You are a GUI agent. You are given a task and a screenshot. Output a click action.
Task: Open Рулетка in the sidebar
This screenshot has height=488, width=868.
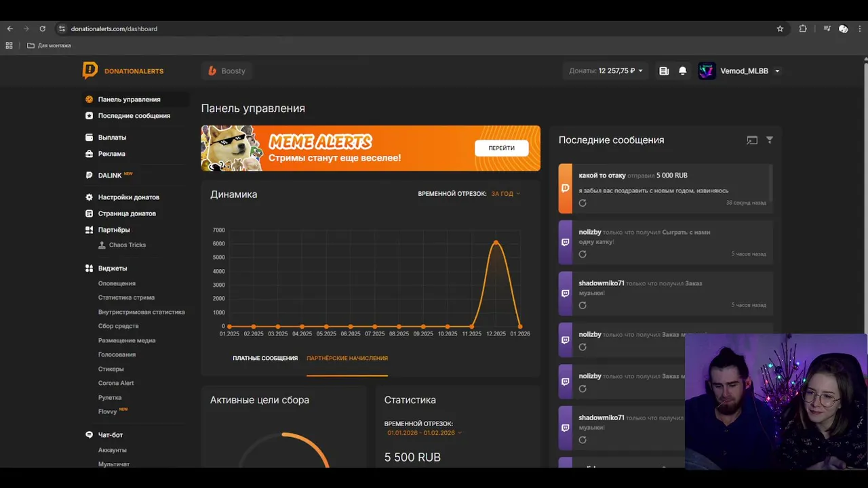pos(110,397)
